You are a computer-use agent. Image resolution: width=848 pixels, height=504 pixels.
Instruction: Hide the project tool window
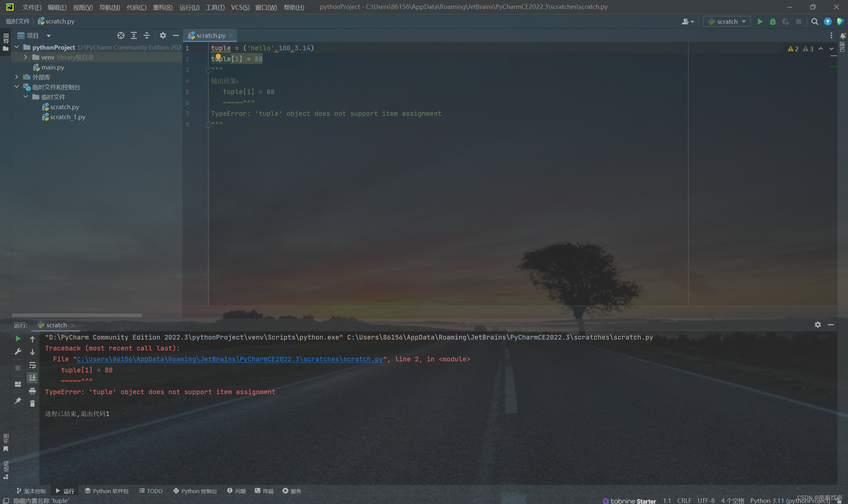pyautogui.click(x=176, y=35)
